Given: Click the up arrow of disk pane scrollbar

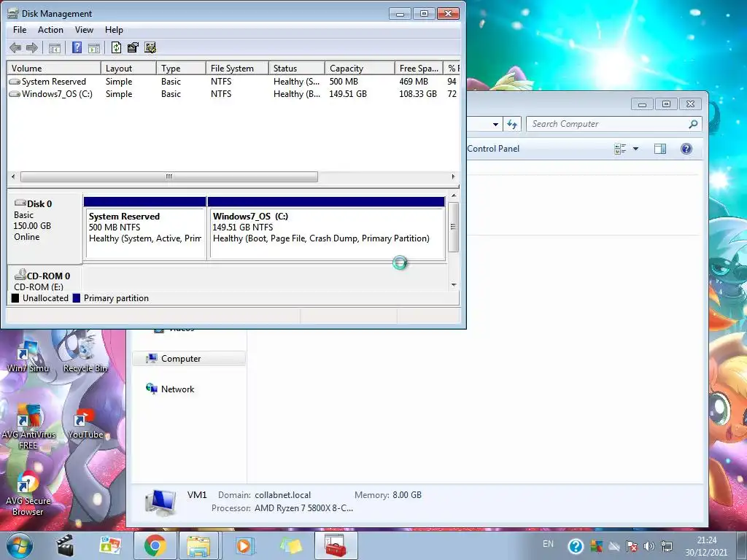Looking at the screenshot, I should tap(454, 195).
